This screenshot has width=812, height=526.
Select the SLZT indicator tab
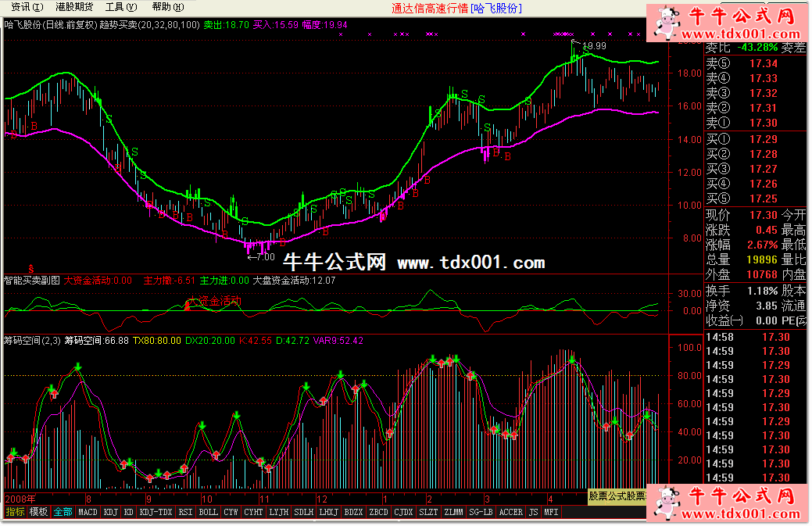pos(428,512)
